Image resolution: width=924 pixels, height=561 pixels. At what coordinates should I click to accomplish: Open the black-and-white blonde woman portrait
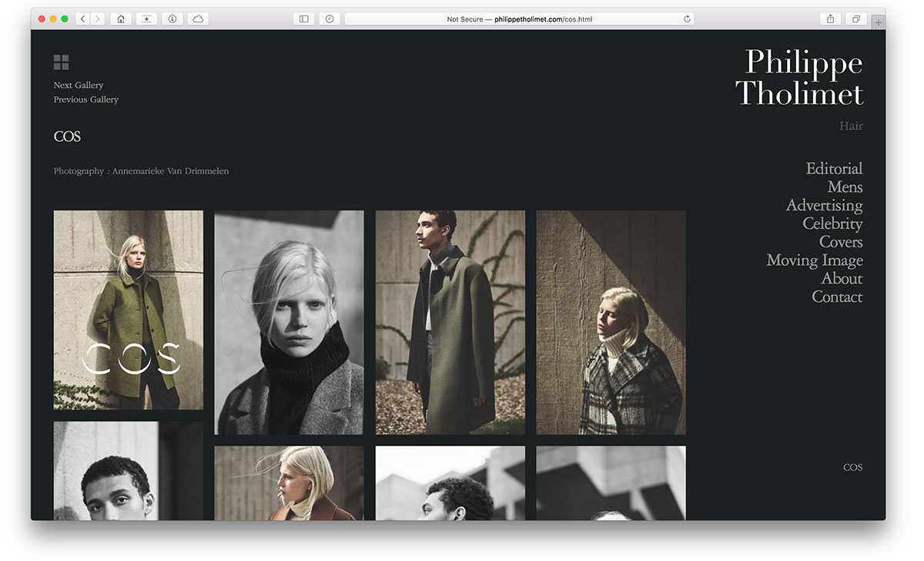[289, 322]
